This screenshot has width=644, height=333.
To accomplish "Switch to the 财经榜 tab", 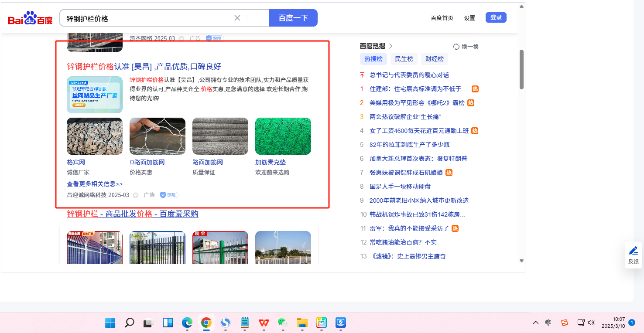I will tap(435, 59).
